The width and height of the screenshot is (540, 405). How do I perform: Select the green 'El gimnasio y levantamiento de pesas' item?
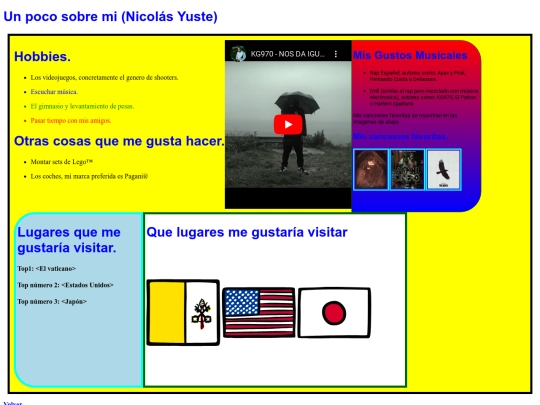[82, 106]
